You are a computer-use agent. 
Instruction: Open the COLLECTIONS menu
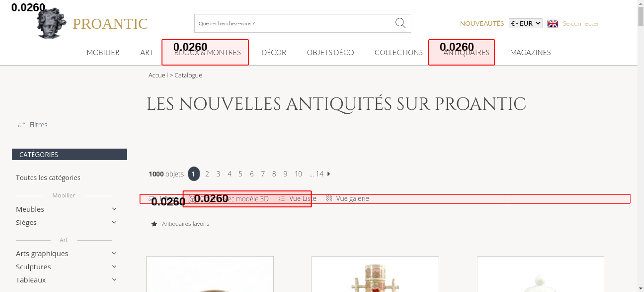point(398,52)
